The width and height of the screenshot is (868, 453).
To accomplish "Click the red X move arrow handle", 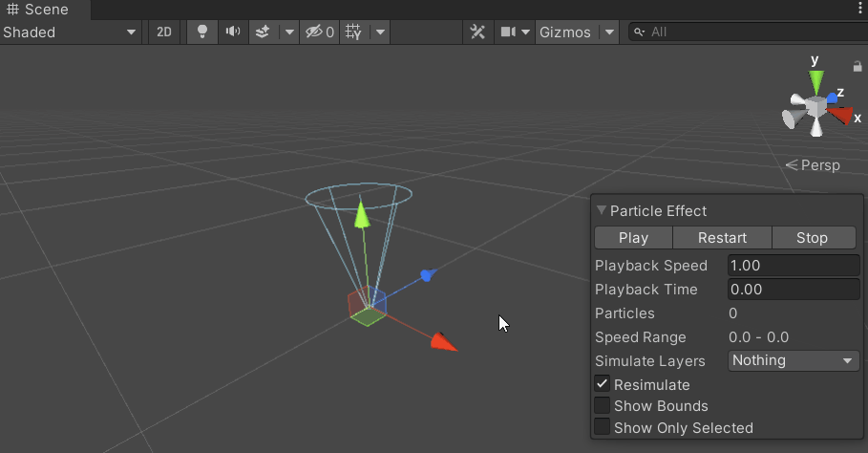I will tap(444, 342).
